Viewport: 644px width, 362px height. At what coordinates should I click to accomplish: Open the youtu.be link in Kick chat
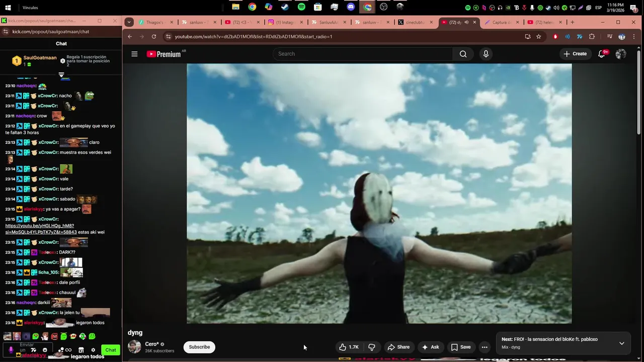[x=41, y=229]
